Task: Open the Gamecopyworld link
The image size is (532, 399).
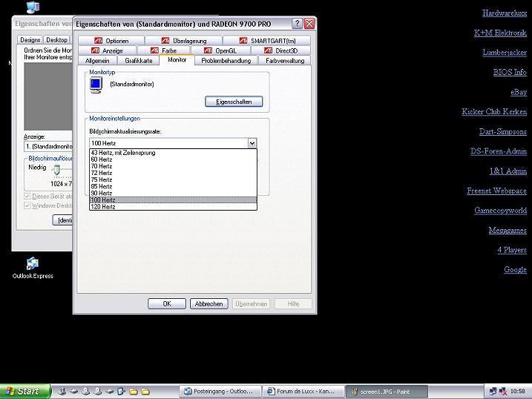Action: click(x=501, y=210)
